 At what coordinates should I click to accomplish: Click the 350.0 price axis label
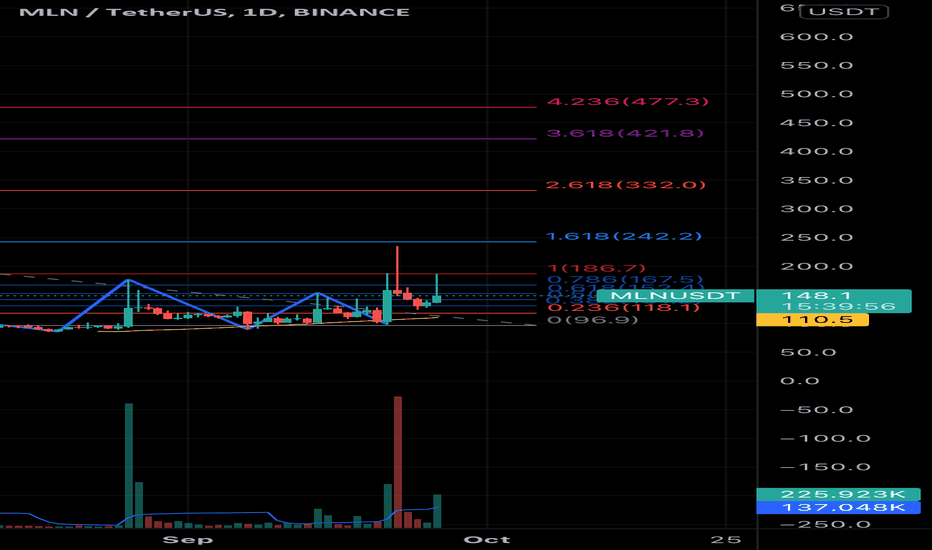click(817, 180)
